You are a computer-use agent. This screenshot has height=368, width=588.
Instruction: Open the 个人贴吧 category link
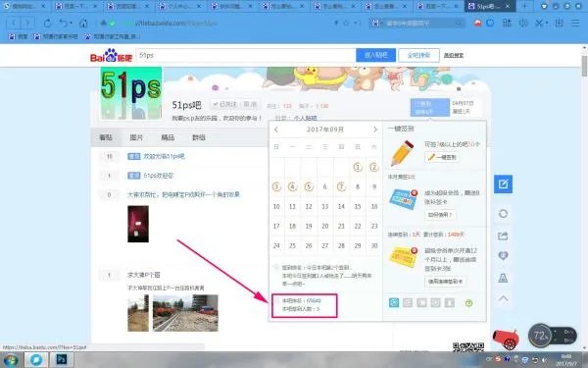point(305,118)
